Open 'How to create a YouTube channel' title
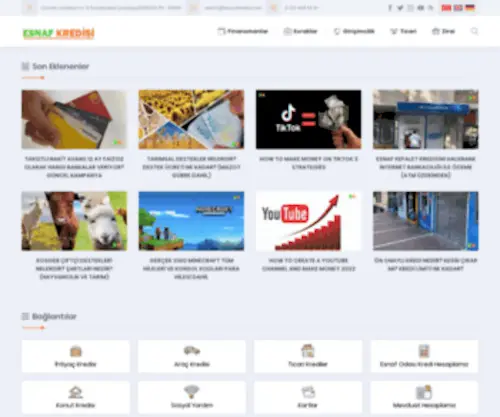500x417 pixels. (x=308, y=265)
